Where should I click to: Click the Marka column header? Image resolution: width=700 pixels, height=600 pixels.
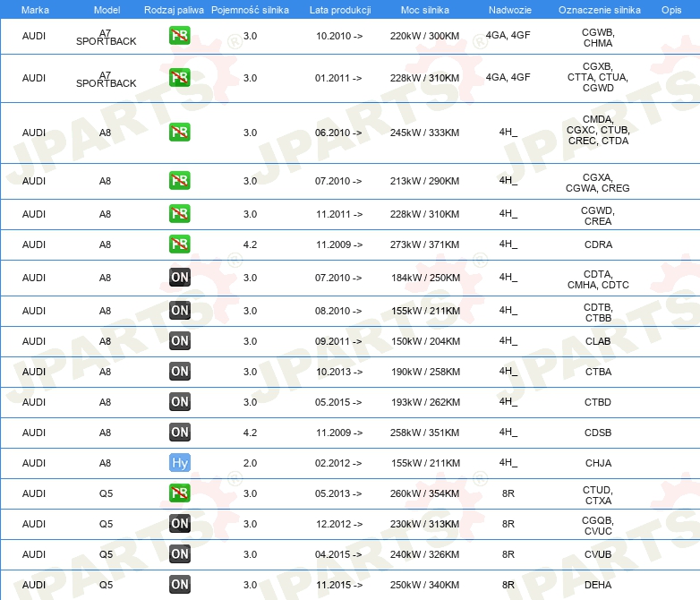pos(35,10)
